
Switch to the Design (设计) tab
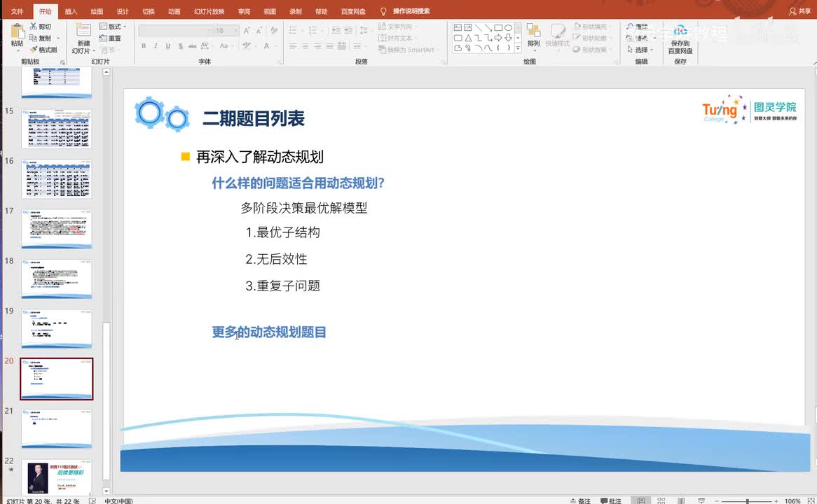tap(123, 11)
